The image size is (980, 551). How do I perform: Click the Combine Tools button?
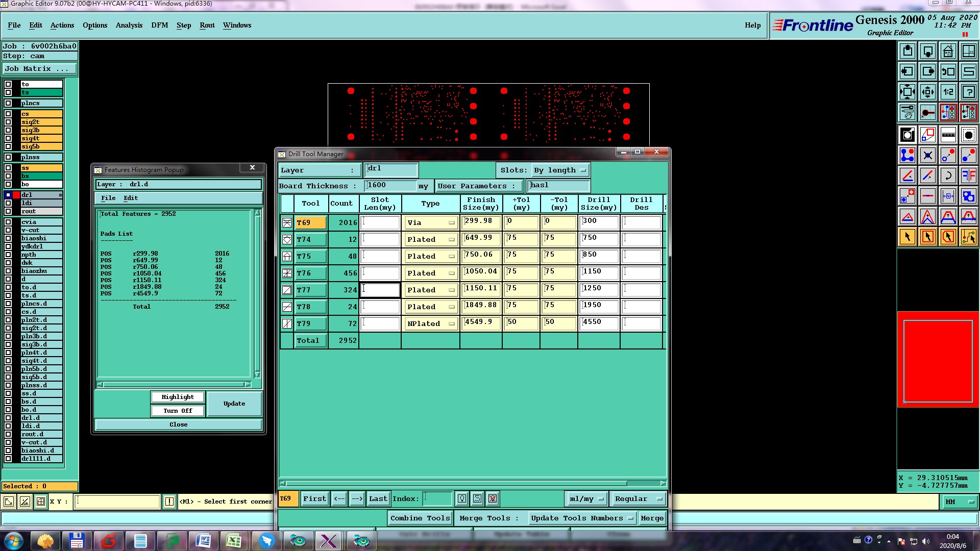(420, 518)
